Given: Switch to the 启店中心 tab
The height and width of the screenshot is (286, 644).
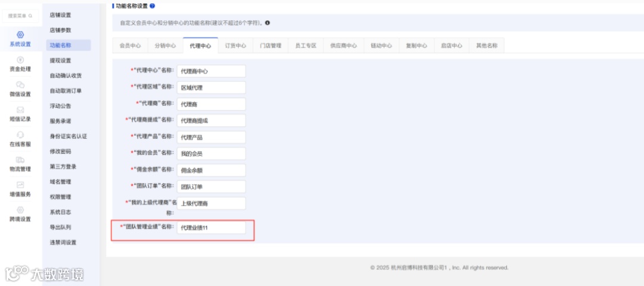Looking at the screenshot, I should point(451,45).
